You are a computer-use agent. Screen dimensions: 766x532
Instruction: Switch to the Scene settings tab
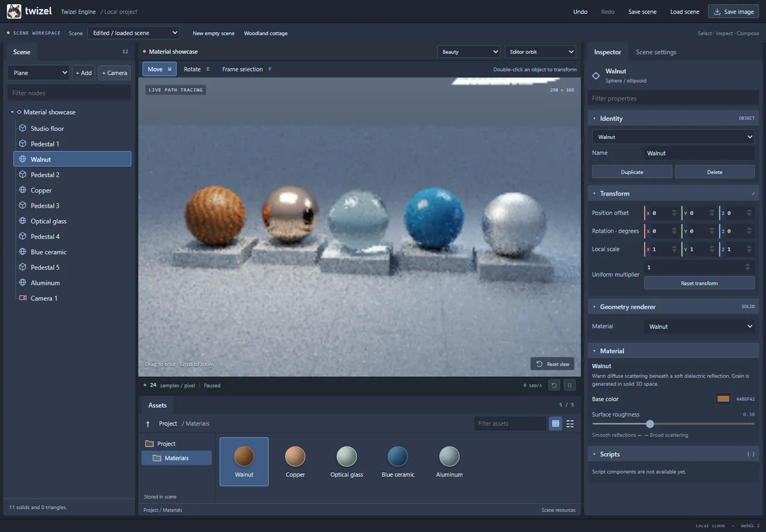(656, 52)
